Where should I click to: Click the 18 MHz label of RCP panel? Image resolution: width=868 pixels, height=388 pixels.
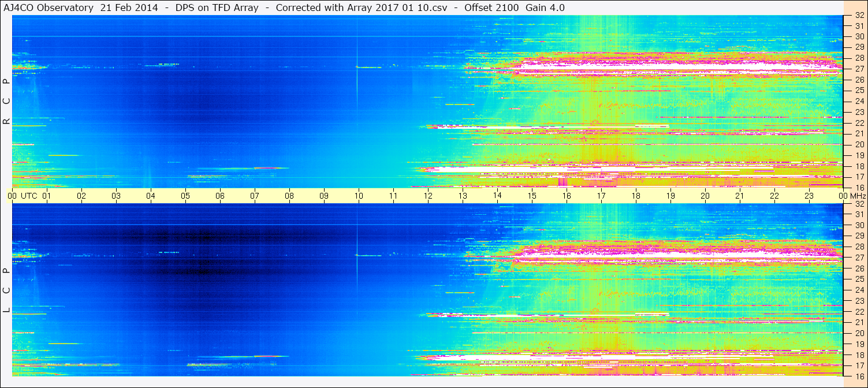[x=859, y=166]
